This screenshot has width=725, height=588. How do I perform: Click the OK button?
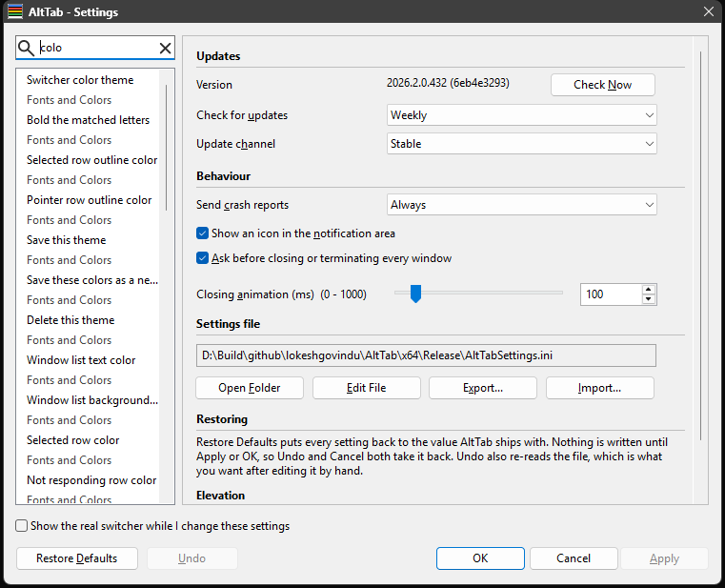pos(480,558)
